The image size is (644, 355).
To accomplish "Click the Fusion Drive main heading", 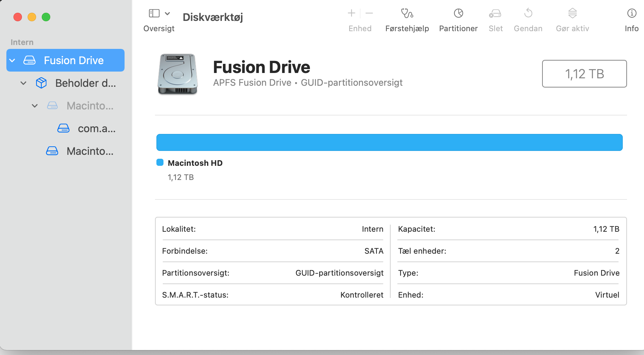I will [x=261, y=67].
